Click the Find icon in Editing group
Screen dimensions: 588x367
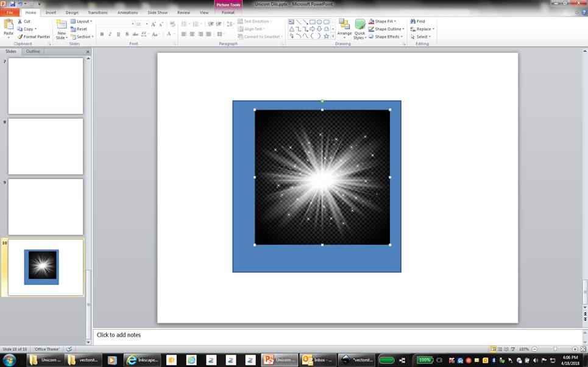[x=413, y=21]
